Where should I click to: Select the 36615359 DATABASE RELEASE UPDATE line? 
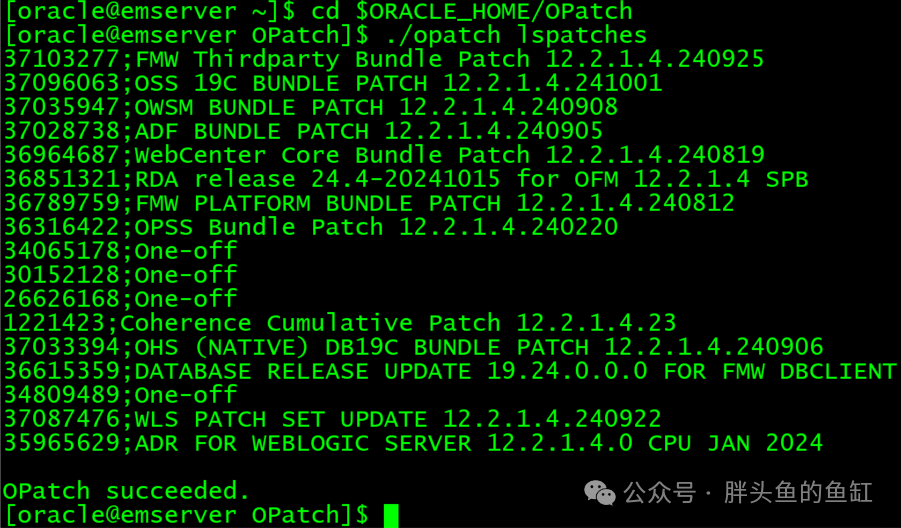click(x=450, y=371)
